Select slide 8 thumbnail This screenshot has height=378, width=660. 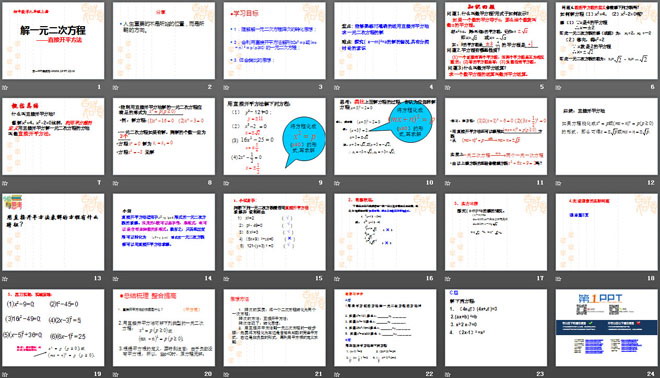point(164,136)
